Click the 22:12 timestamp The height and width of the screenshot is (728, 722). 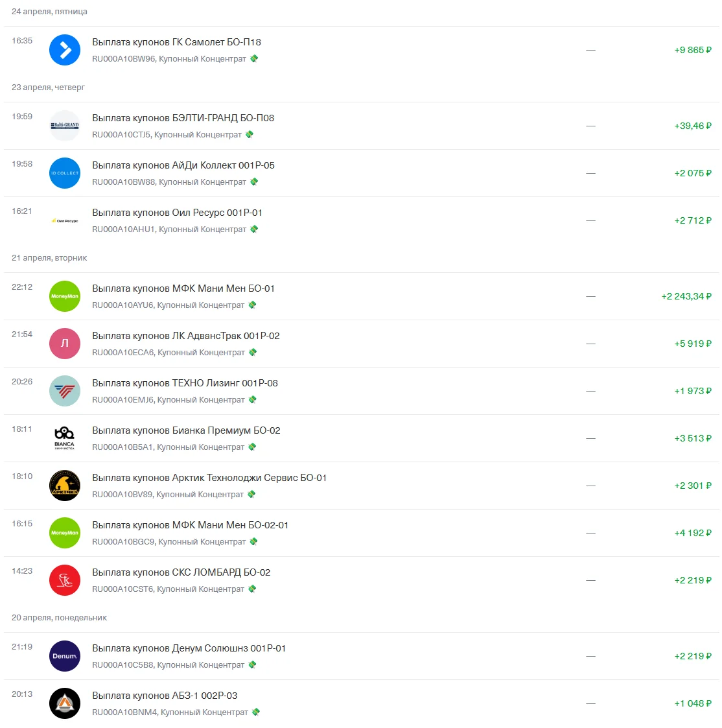(22, 287)
